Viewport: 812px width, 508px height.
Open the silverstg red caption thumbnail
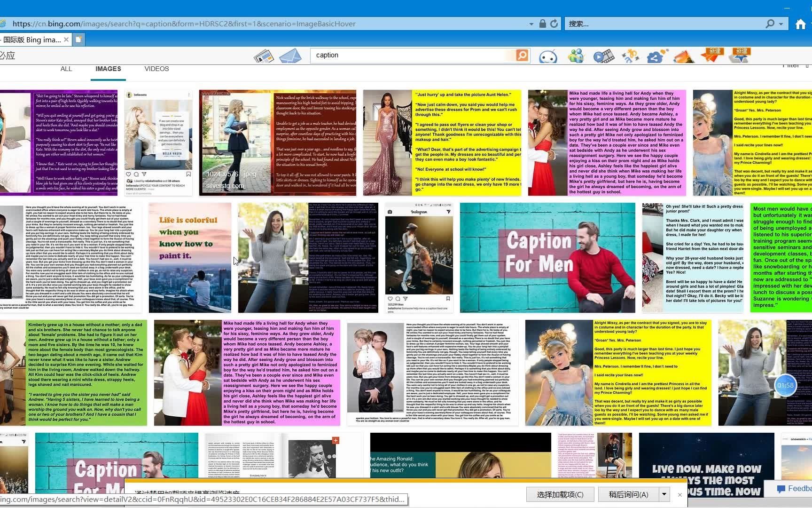(x=278, y=143)
